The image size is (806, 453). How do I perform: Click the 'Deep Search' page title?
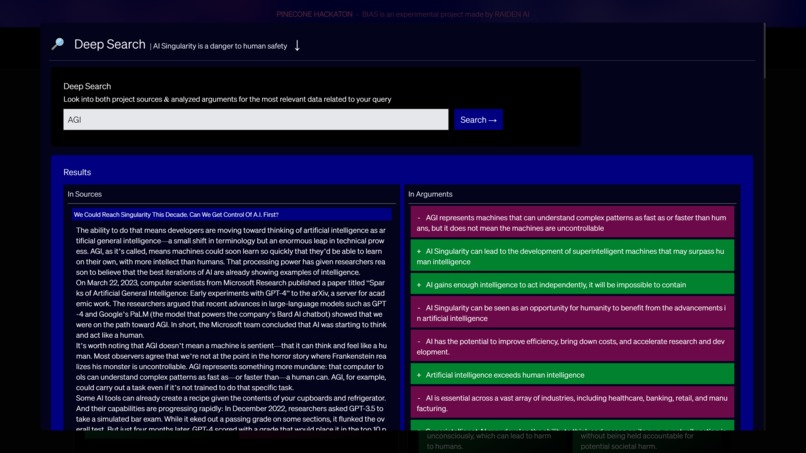(x=109, y=45)
